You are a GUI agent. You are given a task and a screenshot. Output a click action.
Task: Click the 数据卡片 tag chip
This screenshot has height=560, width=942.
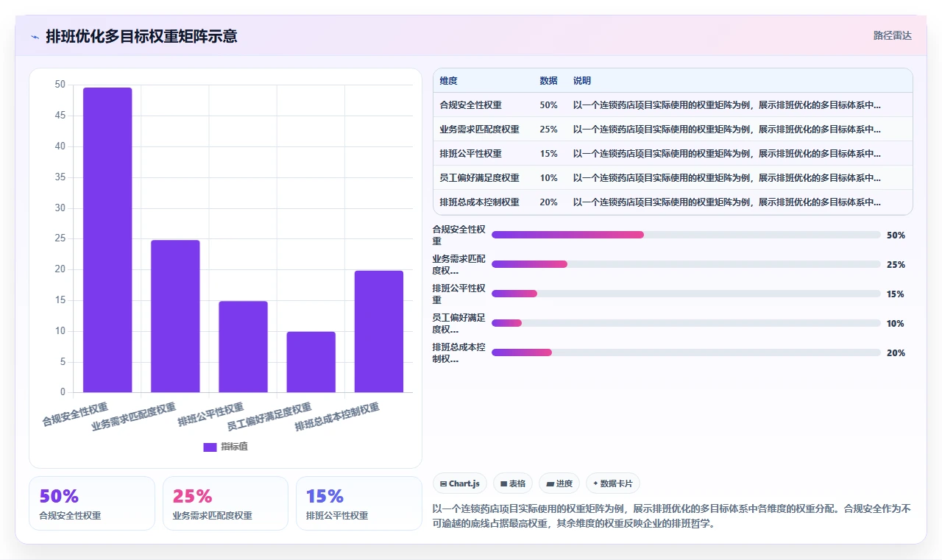point(613,483)
